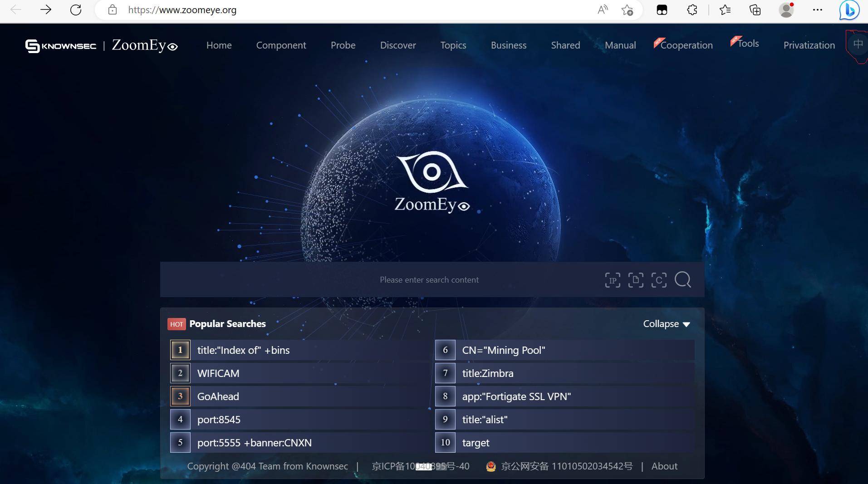This screenshot has width=868, height=484.
Task: Click the browser address bar URL
Action: (182, 10)
